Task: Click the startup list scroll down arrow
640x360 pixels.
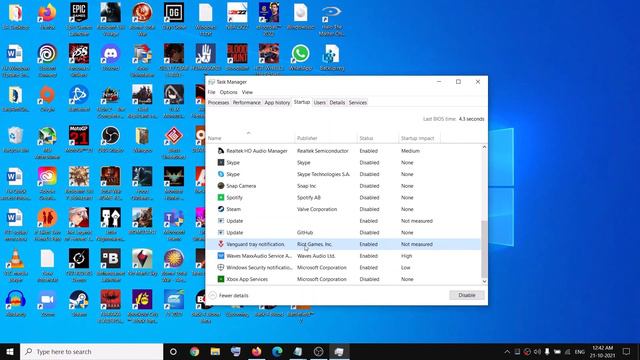Action: (x=484, y=281)
